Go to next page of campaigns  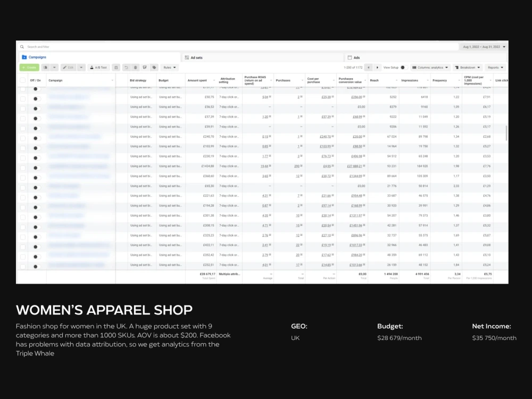pyautogui.click(x=377, y=68)
